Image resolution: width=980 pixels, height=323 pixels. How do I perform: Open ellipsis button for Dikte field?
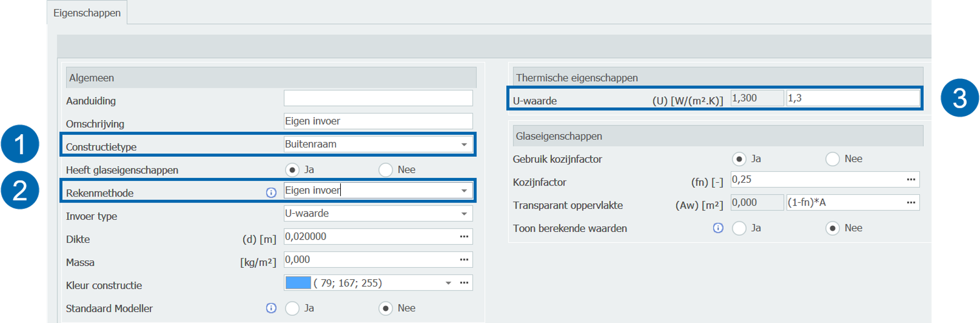pos(464,237)
